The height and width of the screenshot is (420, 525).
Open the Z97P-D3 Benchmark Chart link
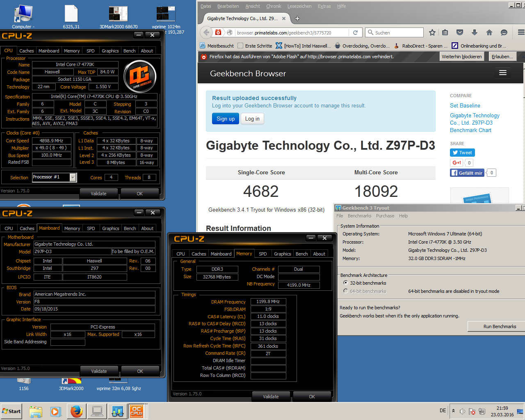pyautogui.click(x=475, y=123)
